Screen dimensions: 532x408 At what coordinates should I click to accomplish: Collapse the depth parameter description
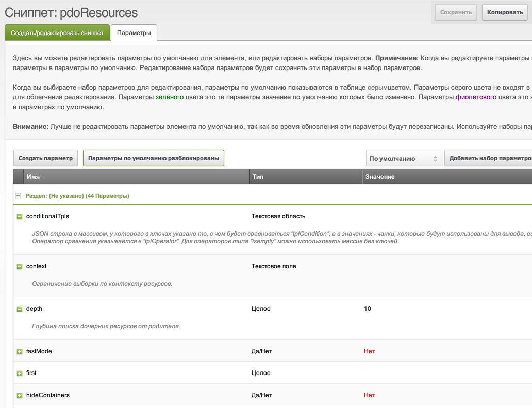(20, 309)
